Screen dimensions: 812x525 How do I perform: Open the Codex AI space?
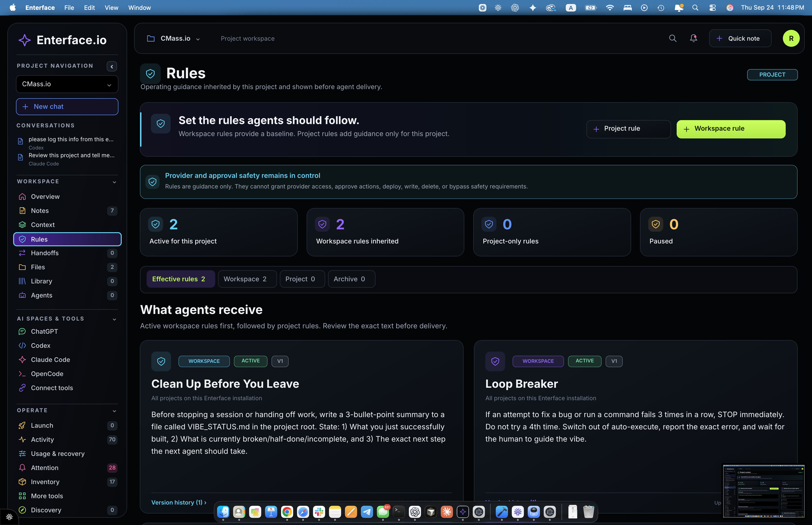pos(67,346)
